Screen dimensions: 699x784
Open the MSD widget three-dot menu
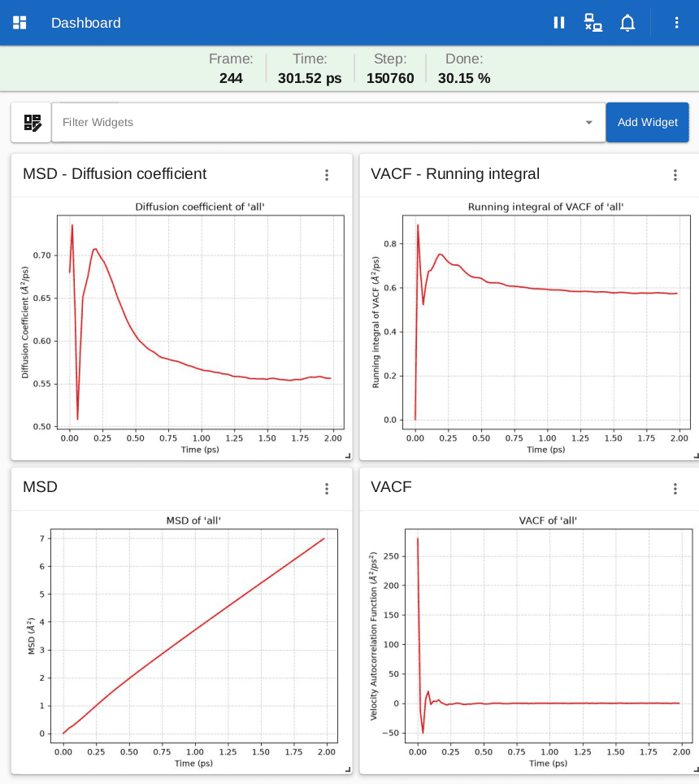click(327, 489)
